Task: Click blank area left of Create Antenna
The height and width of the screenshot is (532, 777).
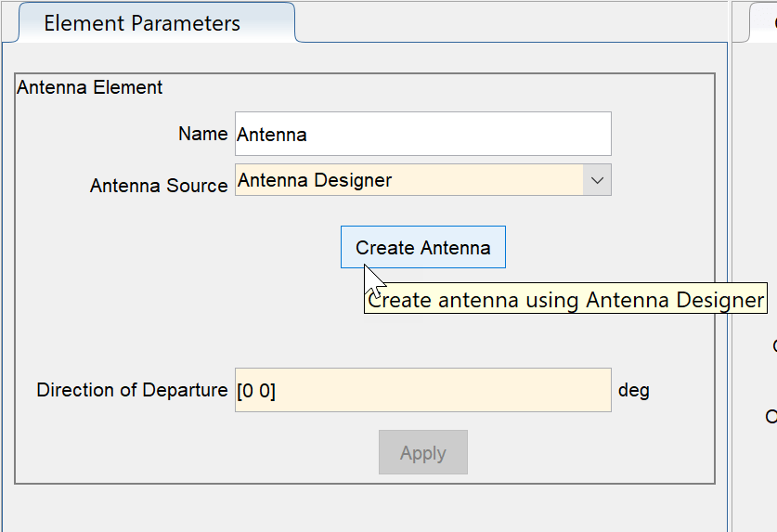Action: 186,248
